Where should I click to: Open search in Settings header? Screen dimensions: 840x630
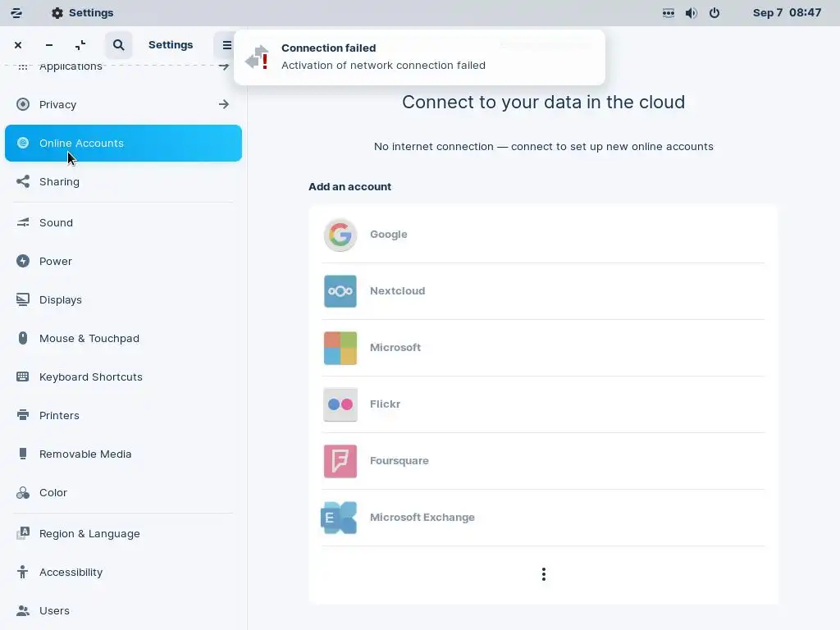point(118,45)
